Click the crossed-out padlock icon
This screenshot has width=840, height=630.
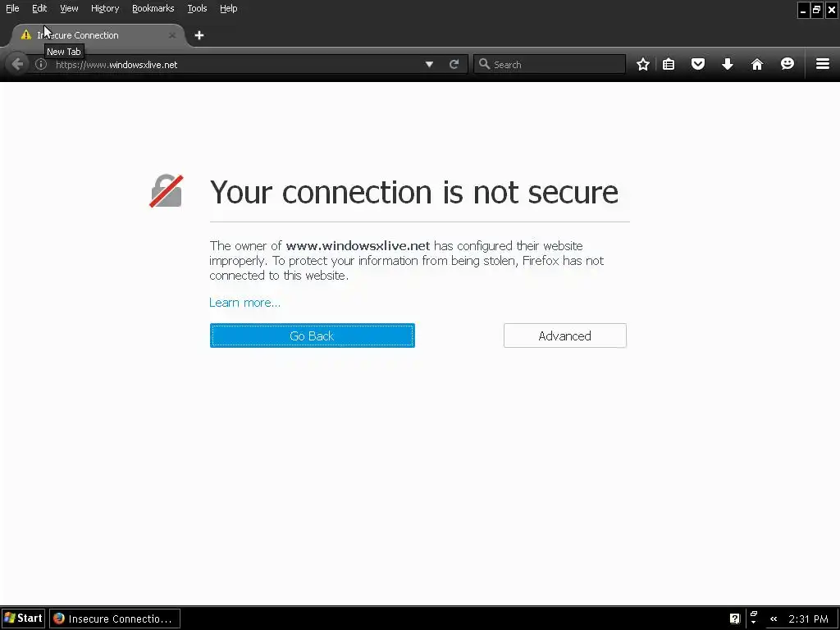click(x=166, y=190)
